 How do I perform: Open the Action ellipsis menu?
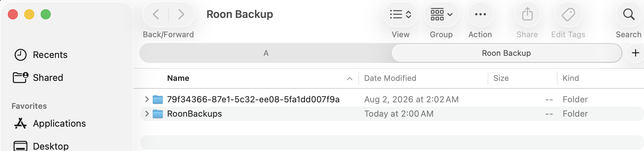480,14
